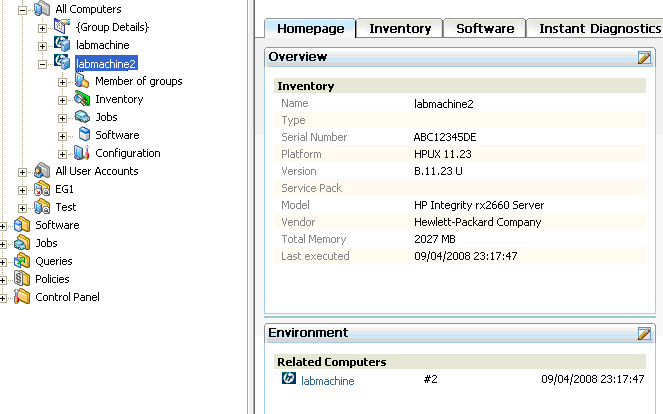This screenshot has height=414, width=663.
Task: Switch to the Homepage tab
Action: tap(310, 28)
